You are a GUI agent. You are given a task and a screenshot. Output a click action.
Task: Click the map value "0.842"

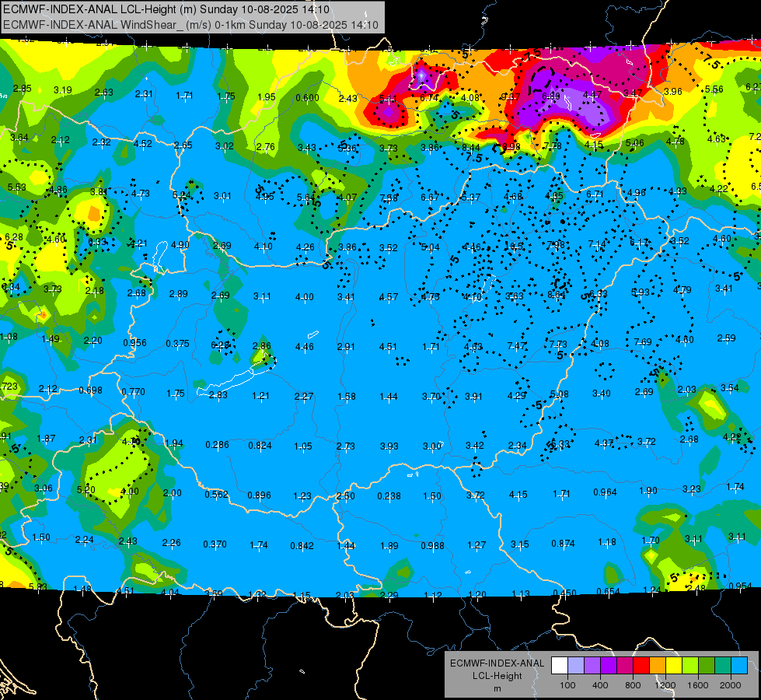click(x=302, y=545)
